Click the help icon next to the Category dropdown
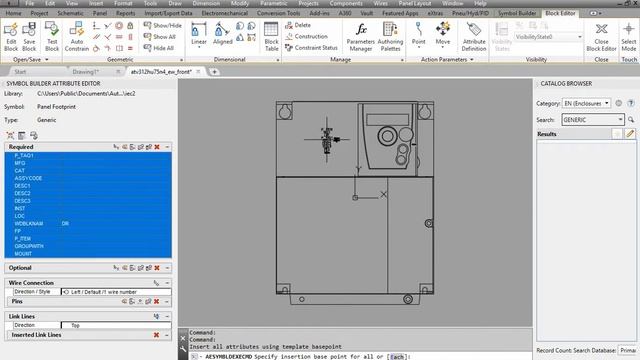This screenshot has height=360, width=640. pos(631,103)
